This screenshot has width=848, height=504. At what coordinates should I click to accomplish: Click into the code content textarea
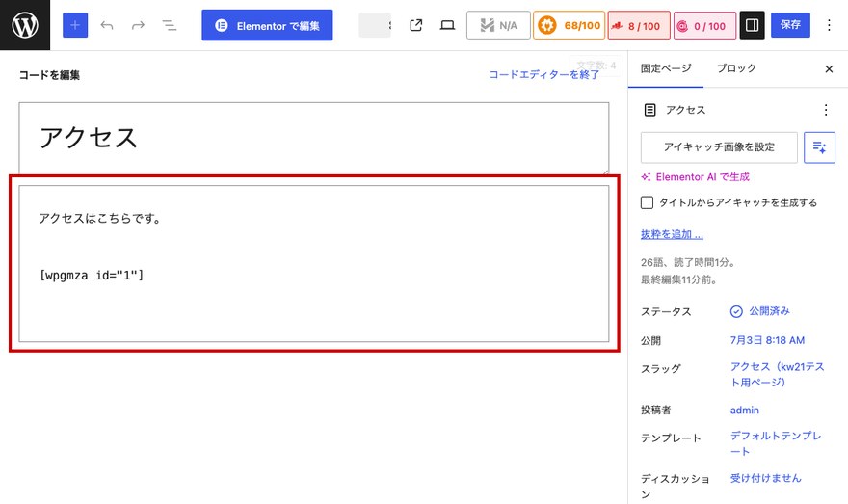pyautogui.click(x=314, y=263)
